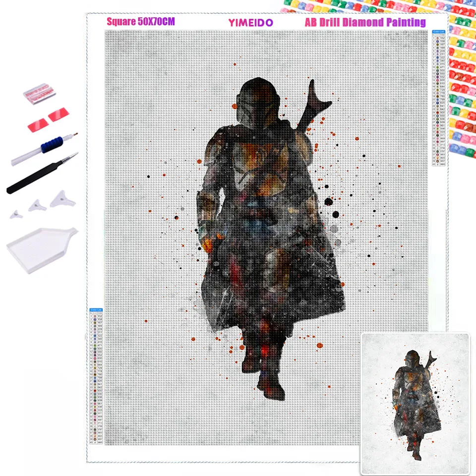Click the Color List legend on left edge

coord(96,376)
